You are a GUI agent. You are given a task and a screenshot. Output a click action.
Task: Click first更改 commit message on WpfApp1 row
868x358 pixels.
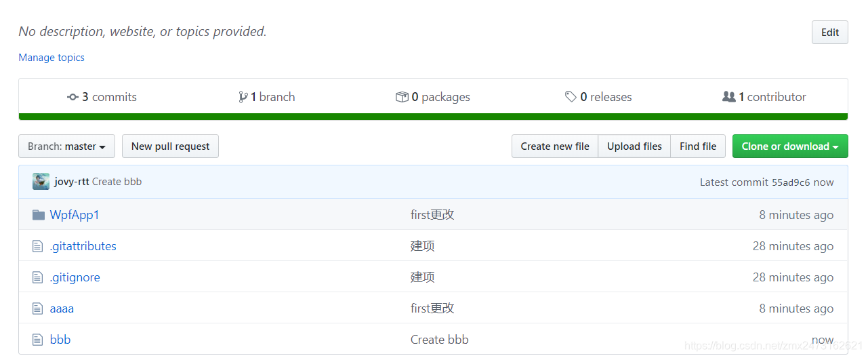tap(432, 215)
